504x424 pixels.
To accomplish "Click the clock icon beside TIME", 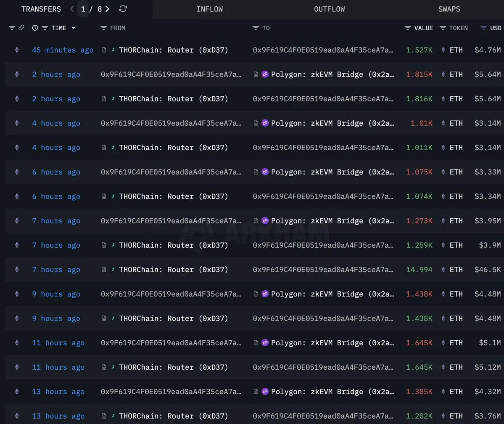I will tap(35, 28).
